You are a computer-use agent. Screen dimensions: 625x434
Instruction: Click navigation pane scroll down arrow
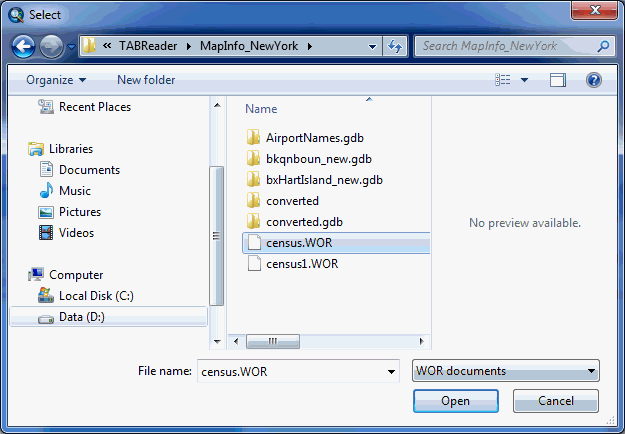tap(217, 342)
